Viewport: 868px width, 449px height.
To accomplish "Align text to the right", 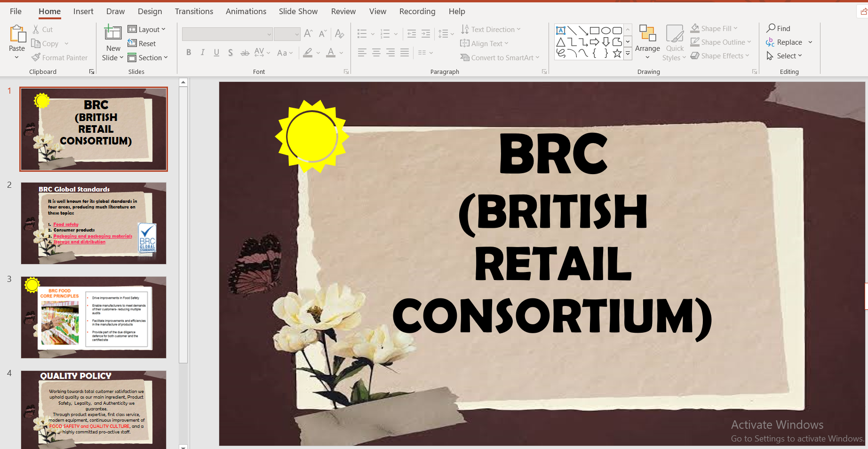I will point(390,53).
